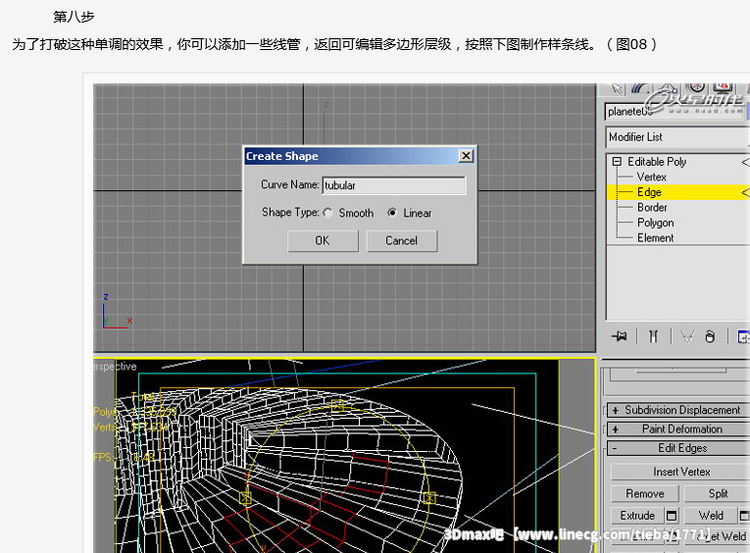Click OK in Create Shape dialog
750x553 pixels.
click(322, 241)
